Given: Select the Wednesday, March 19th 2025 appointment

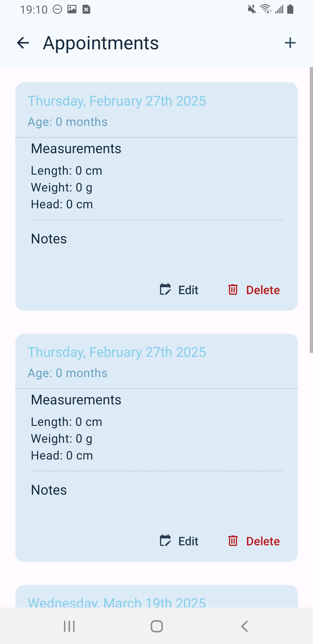Looking at the screenshot, I should click(117, 602).
